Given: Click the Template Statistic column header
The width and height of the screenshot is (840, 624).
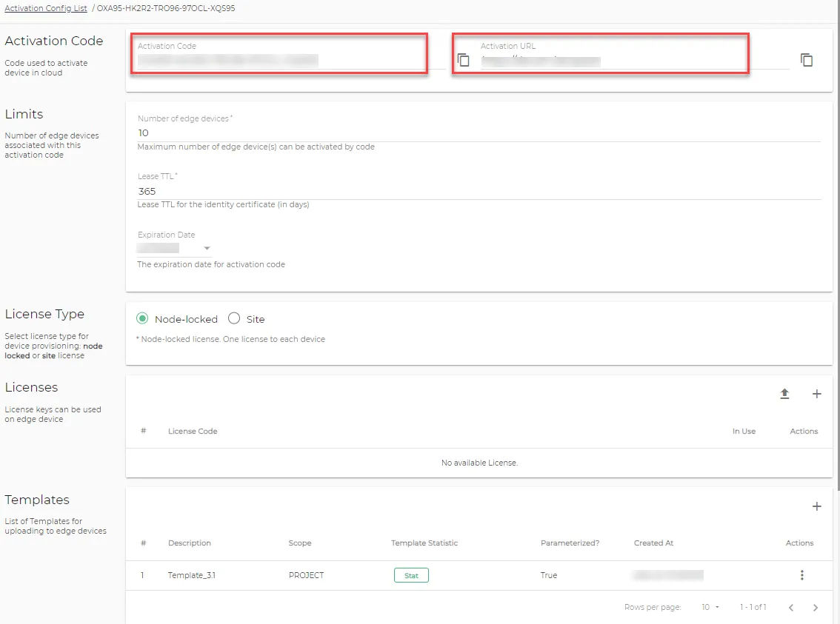Looking at the screenshot, I should 424,543.
